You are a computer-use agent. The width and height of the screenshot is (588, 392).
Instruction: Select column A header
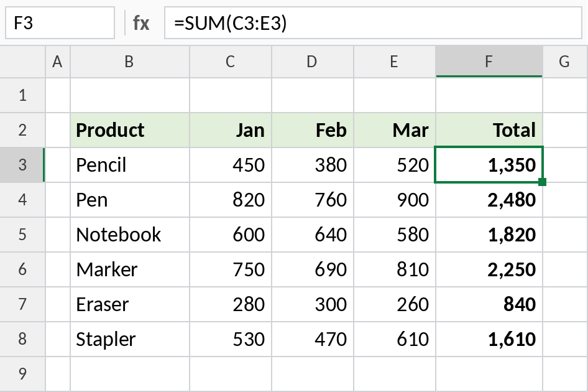click(58, 62)
